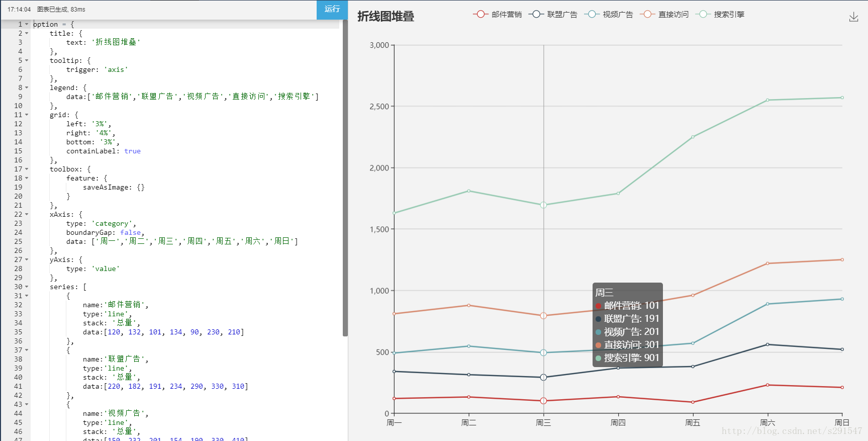Toggle 邮件营销 legend series
Image resolution: width=868 pixels, height=441 pixels.
coord(497,15)
